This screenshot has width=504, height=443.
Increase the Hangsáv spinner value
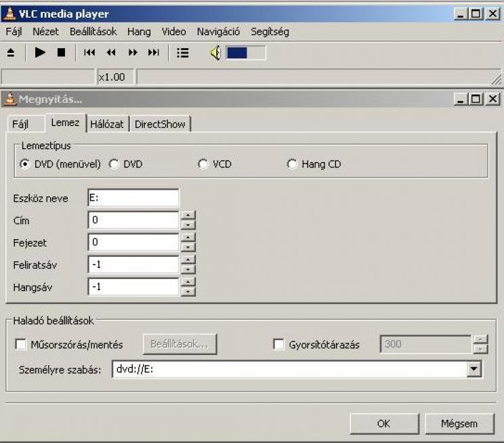click(x=188, y=282)
